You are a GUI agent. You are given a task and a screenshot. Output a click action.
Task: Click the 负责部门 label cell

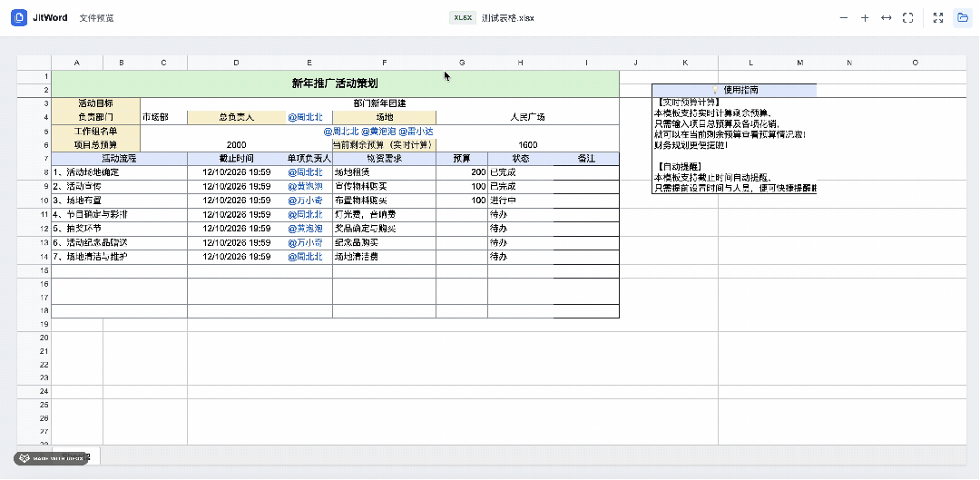pyautogui.click(x=95, y=117)
